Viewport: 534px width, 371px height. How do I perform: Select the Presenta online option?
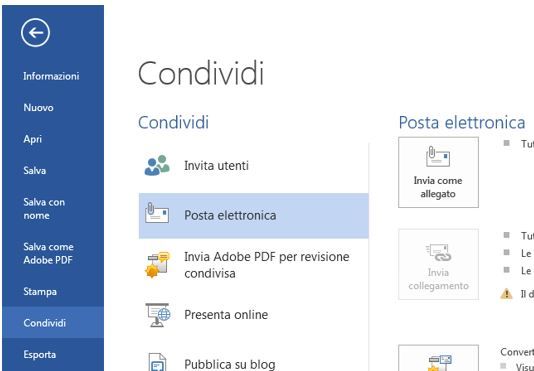[x=254, y=314]
